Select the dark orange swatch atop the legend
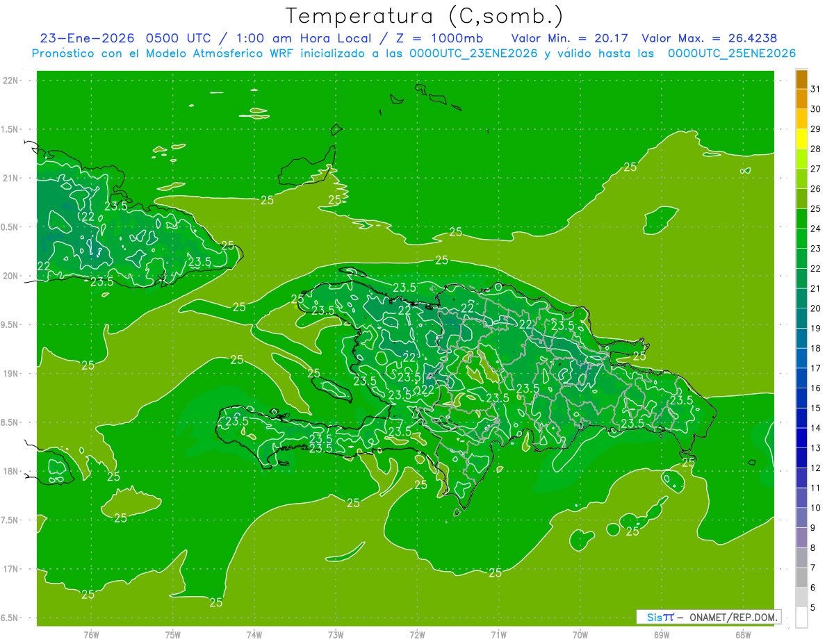This screenshot has width=834, height=644. [801, 79]
